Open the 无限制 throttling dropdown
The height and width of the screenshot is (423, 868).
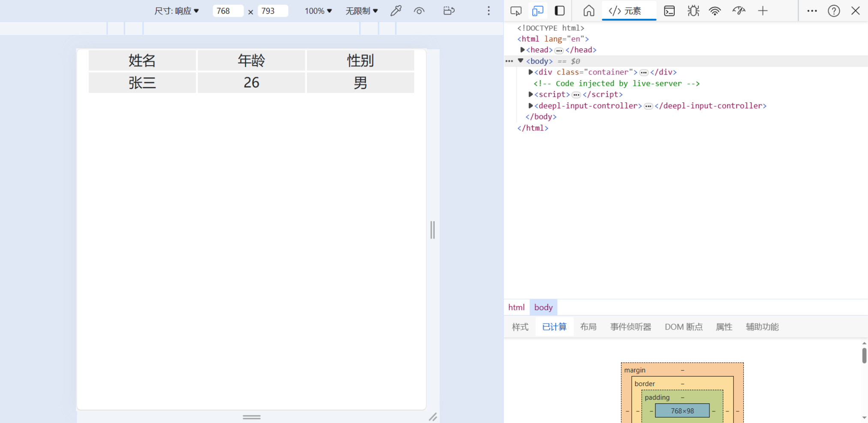pos(362,11)
